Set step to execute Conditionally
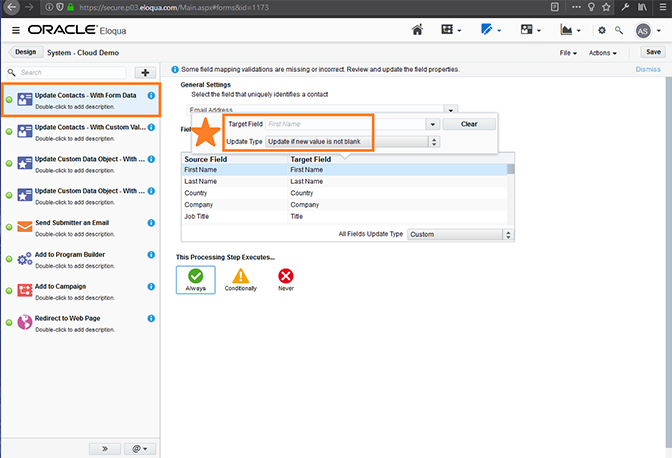The width and height of the screenshot is (672, 458). [x=240, y=280]
